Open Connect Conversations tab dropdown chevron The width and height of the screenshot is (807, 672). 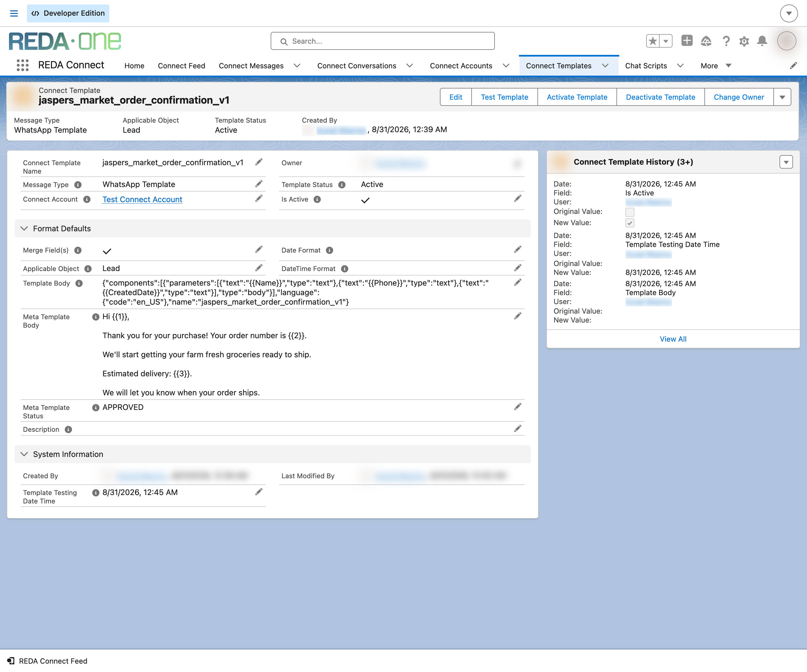coord(410,66)
